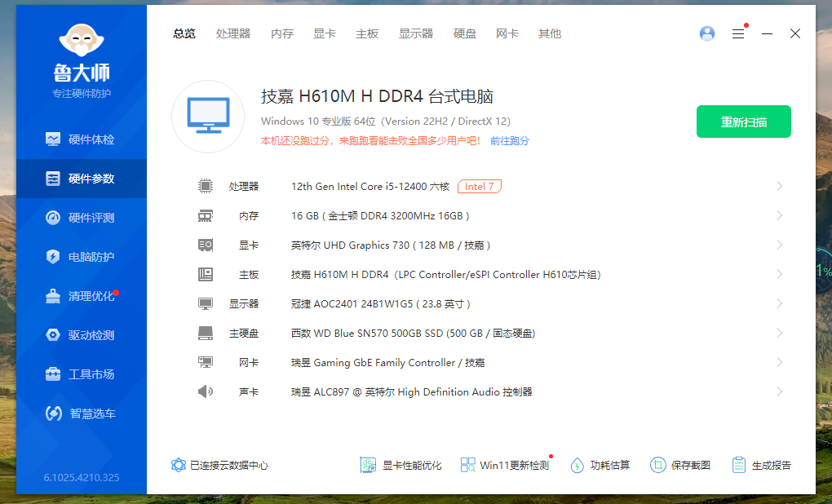Viewport: 832px width, 504px height.
Task: Click the 显示器 monitor row icon
Action: [206, 304]
